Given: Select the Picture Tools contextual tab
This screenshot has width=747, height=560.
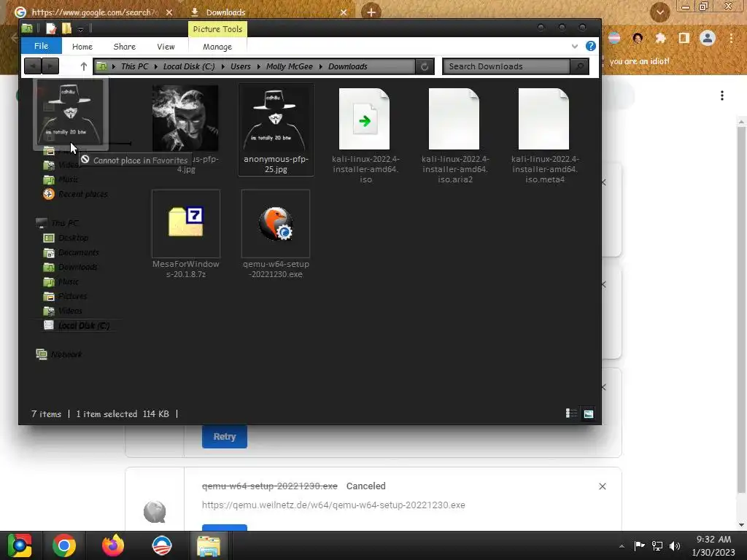Looking at the screenshot, I should (x=217, y=29).
